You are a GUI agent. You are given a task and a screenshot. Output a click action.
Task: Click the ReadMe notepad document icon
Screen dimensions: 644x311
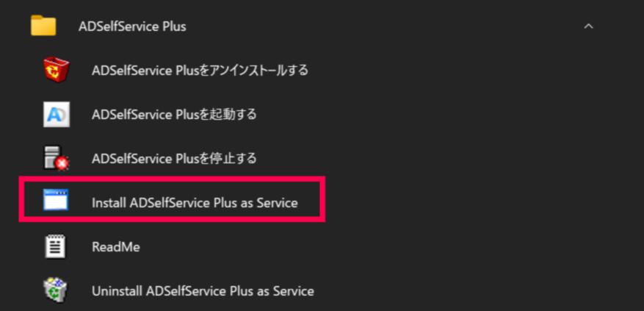tap(56, 247)
